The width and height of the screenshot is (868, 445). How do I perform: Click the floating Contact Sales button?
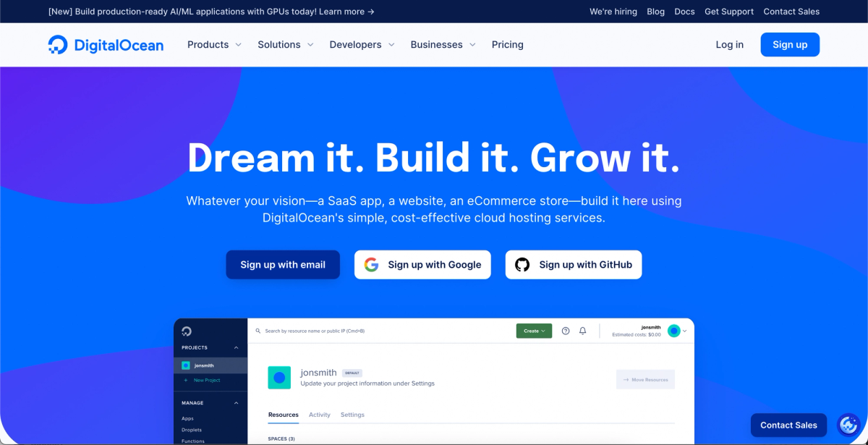[x=788, y=425]
